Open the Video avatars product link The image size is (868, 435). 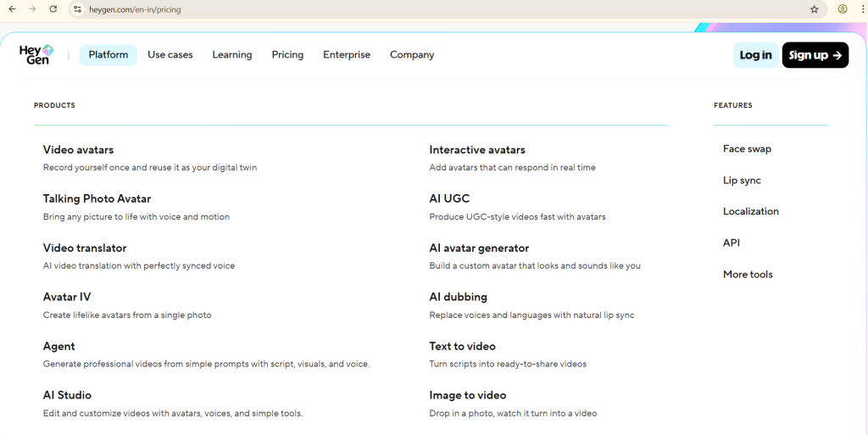[x=78, y=150]
